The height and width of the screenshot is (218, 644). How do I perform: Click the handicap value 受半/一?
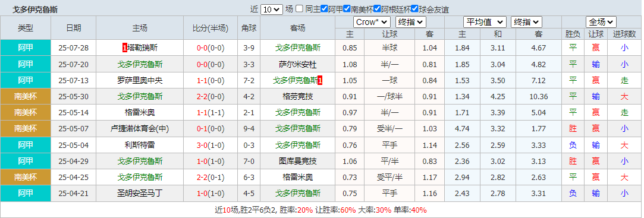[389, 128]
